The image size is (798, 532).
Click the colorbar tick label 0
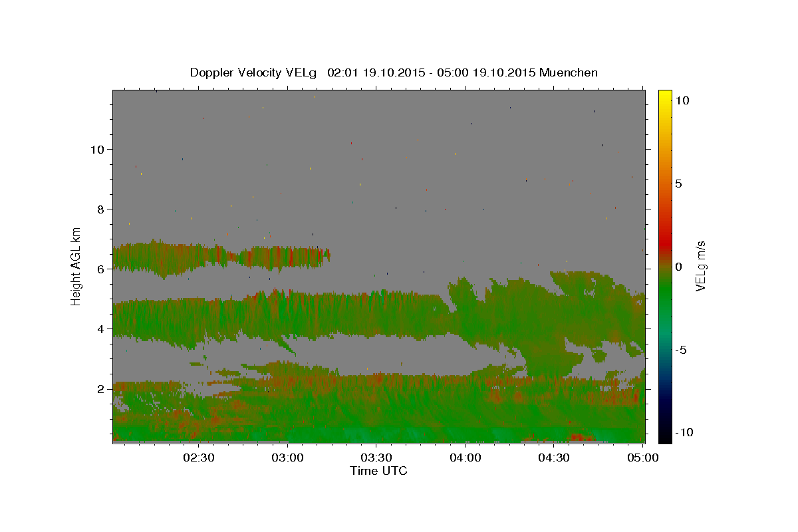(x=678, y=267)
